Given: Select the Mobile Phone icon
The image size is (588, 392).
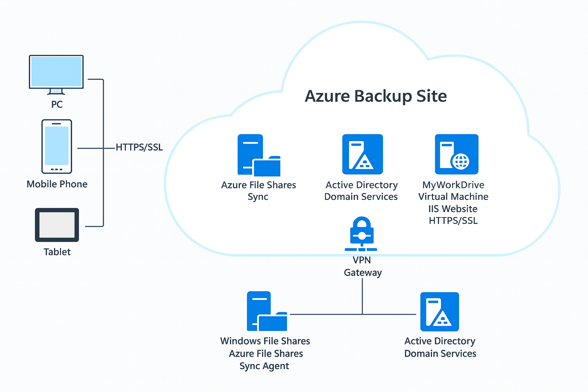Looking at the screenshot, I should click(x=57, y=147).
